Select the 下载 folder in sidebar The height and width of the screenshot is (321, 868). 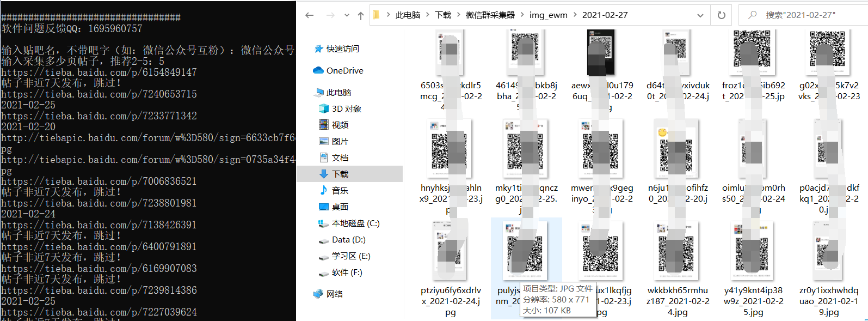(349, 174)
